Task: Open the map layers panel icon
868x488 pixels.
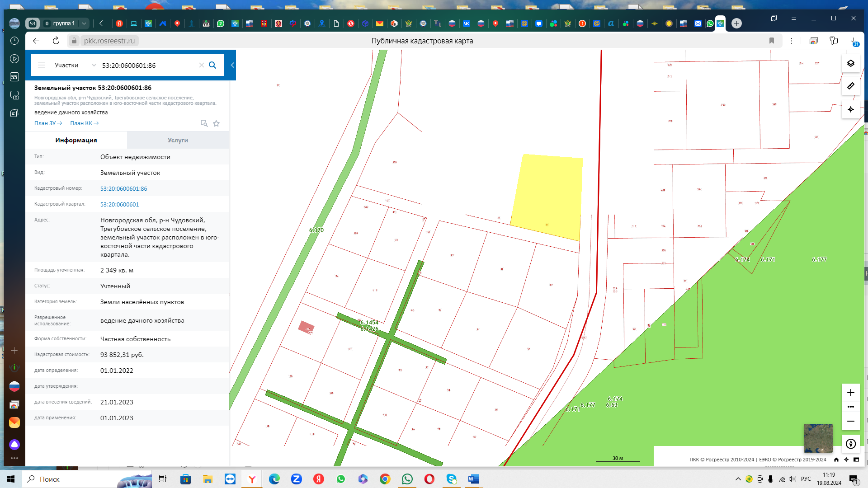Action: [x=850, y=63]
